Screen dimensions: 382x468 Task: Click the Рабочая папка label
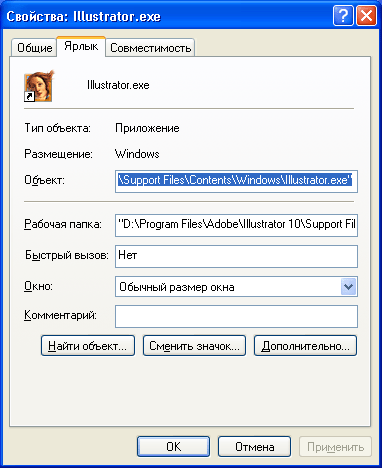coord(63,224)
